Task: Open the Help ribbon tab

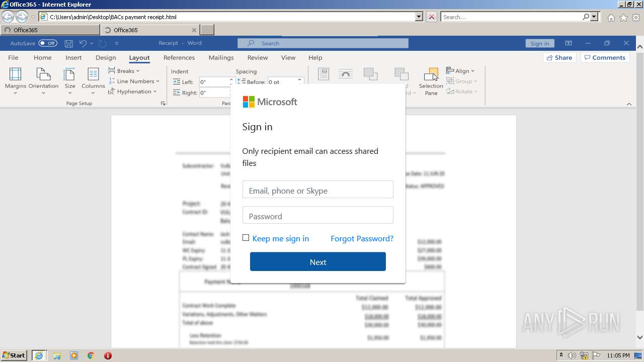Action: pyautogui.click(x=315, y=57)
